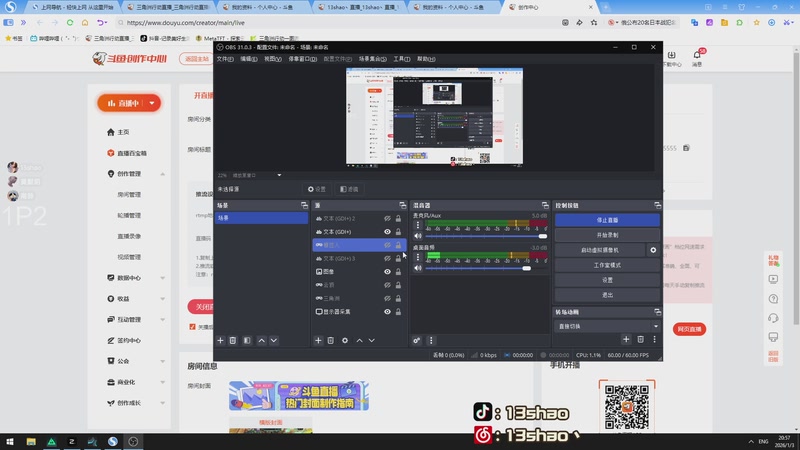Image resolution: width=800 pixels, height=450 pixels.
Task: Reload page with browser refresh icon
Action: (70, 22)
